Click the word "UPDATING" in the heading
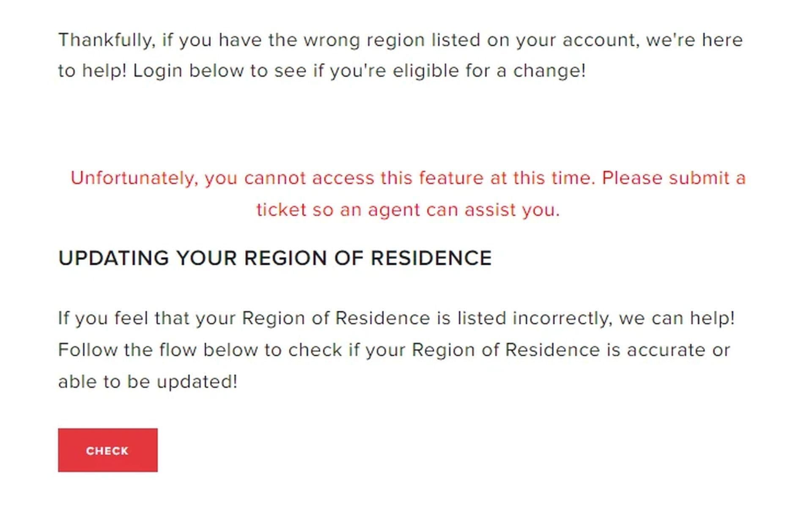812x517 pixels. point(113,258)
